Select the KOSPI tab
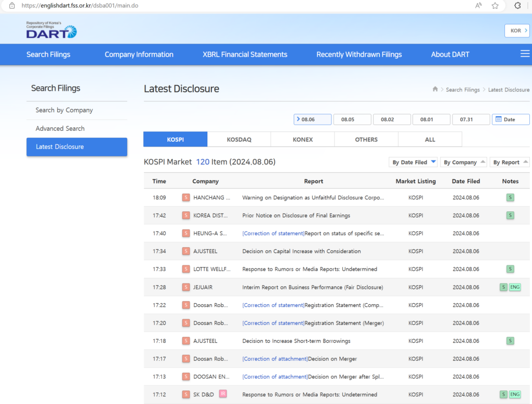 click(x=176, y=139)
